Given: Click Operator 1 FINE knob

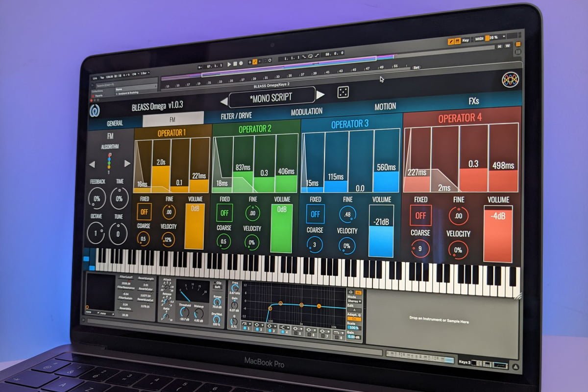Looking at the screenshot, I should (x=169, y=212).
